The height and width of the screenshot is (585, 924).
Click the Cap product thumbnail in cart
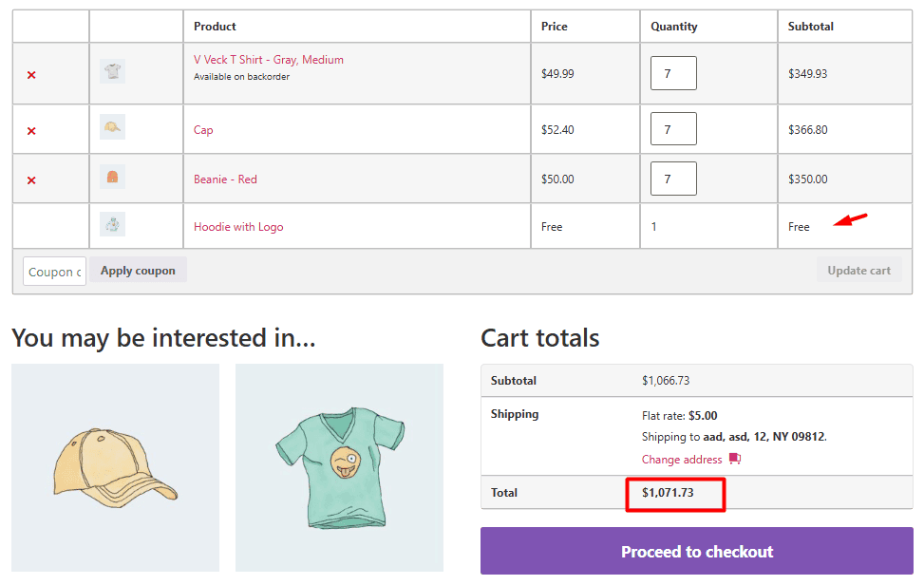click(x=112, y=127)
